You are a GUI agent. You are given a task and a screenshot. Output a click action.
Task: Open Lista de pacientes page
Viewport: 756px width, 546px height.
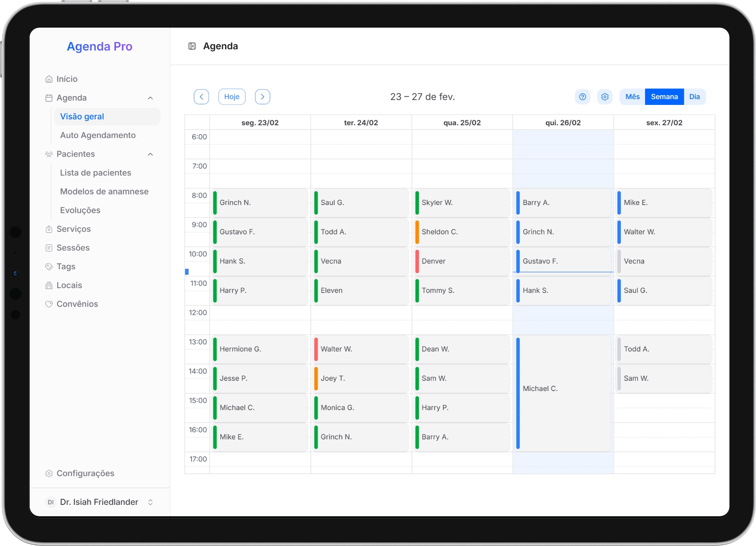(x=96, y=173)
